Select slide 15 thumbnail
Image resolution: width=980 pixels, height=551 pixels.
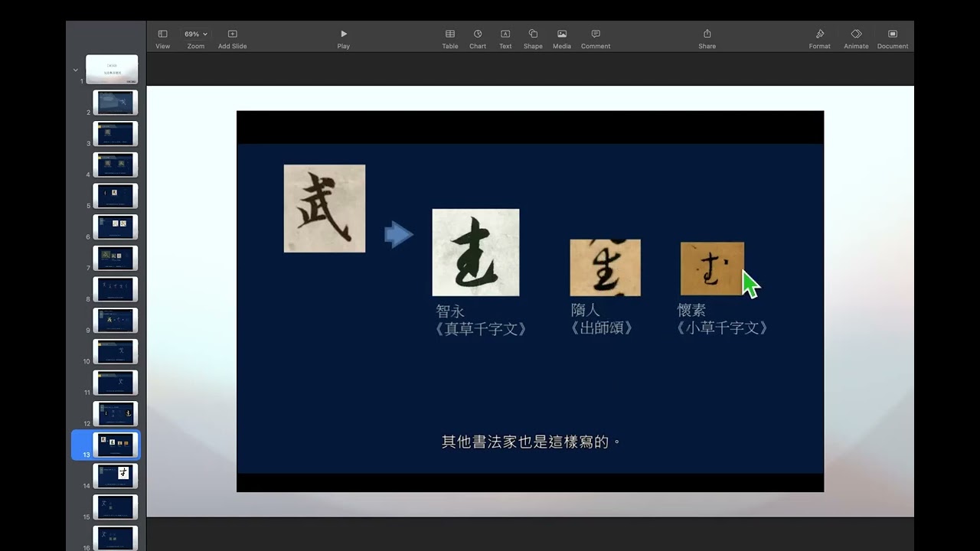click(x=115, y=507)
